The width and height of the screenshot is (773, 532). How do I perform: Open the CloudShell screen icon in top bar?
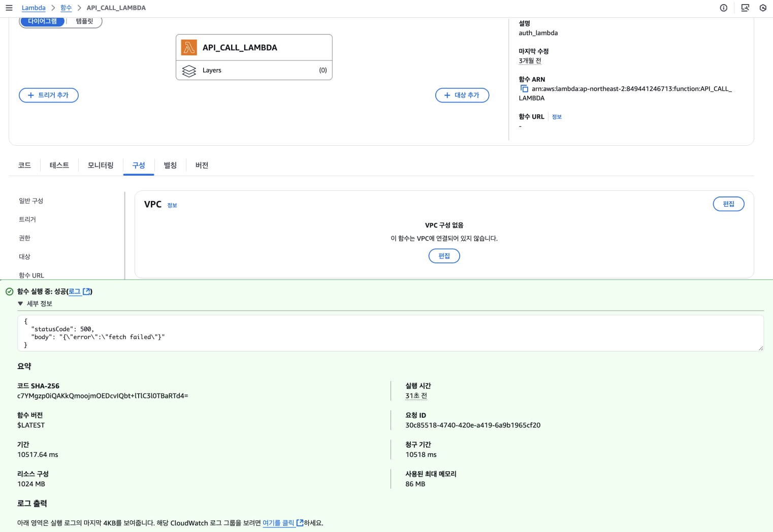pyautogui.click(x=745, y=8)
